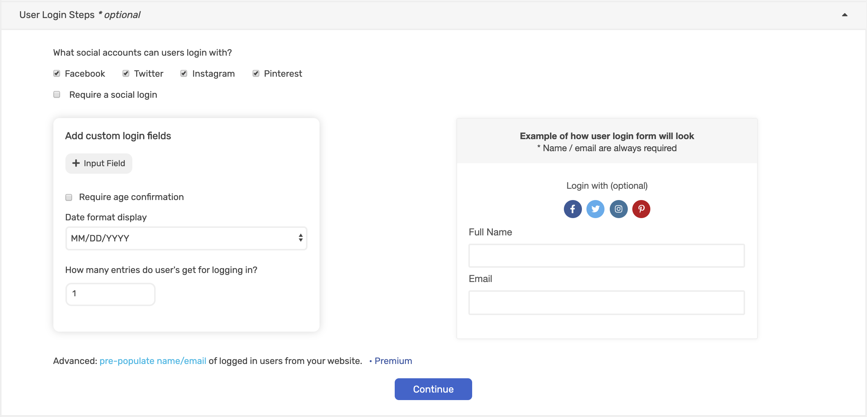Disable the Instagram social login option

[x=183, y=73]
